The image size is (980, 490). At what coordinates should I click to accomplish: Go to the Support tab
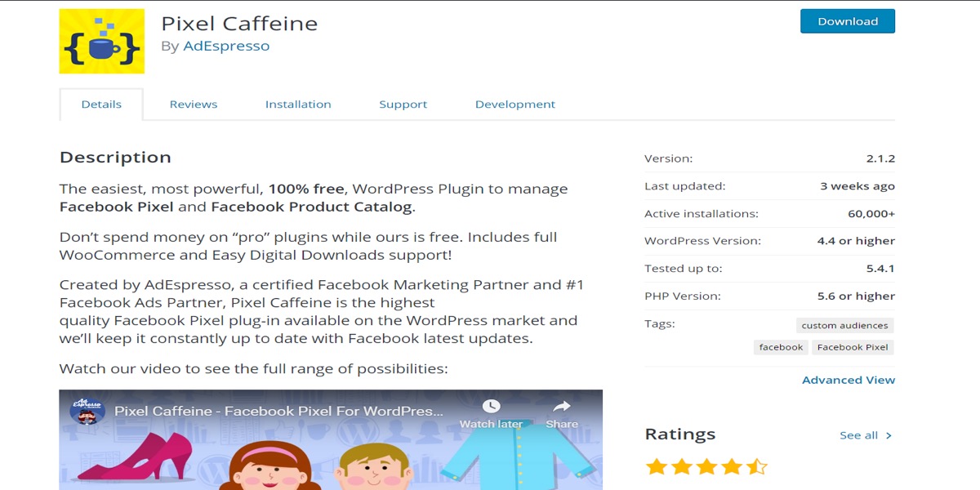pos(403,105)
